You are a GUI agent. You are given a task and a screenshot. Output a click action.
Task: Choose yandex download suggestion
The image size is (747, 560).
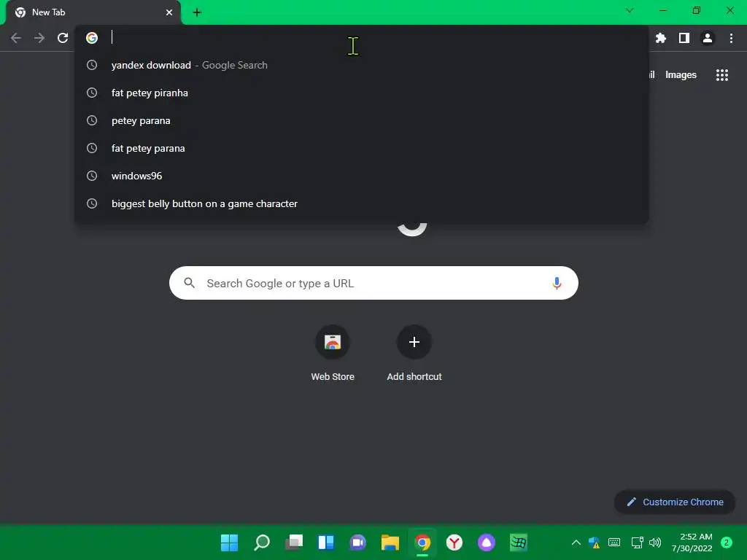tap(361, 65)
